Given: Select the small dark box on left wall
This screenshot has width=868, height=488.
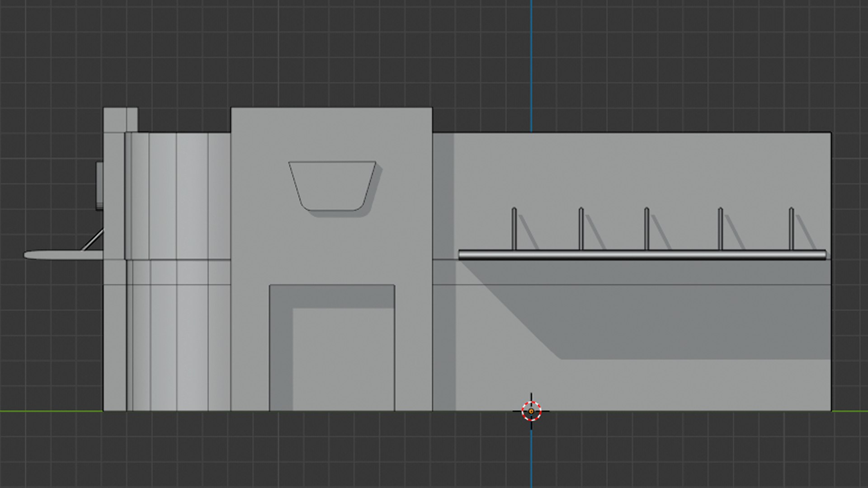Looking at the screenshot, I should click(99, 186).
